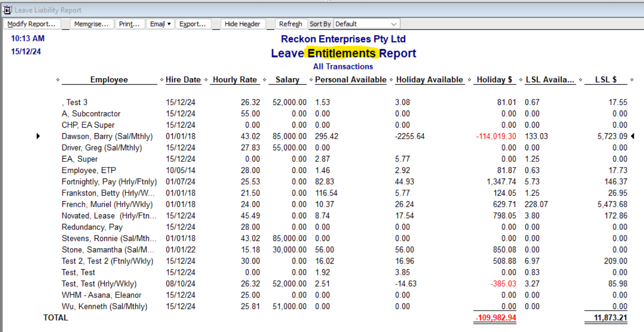
Task: Click the Leave Liability Report window icon
Action: 7,10
